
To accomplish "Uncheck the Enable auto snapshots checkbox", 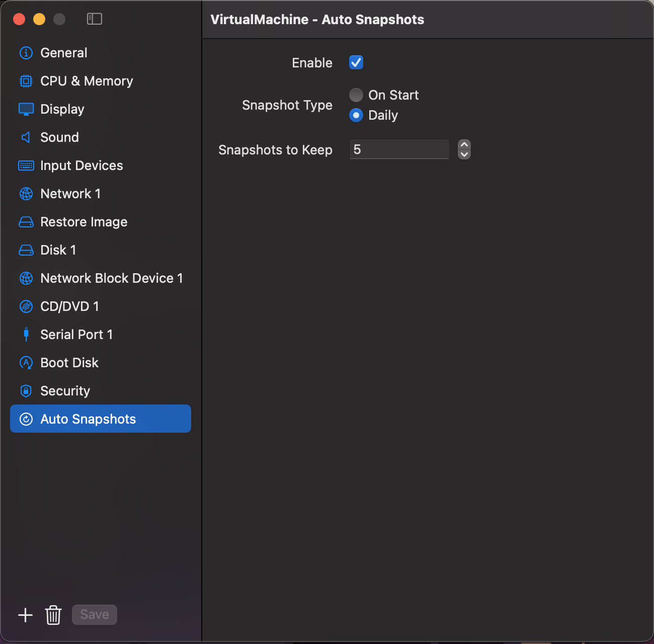I will (356, 63).
